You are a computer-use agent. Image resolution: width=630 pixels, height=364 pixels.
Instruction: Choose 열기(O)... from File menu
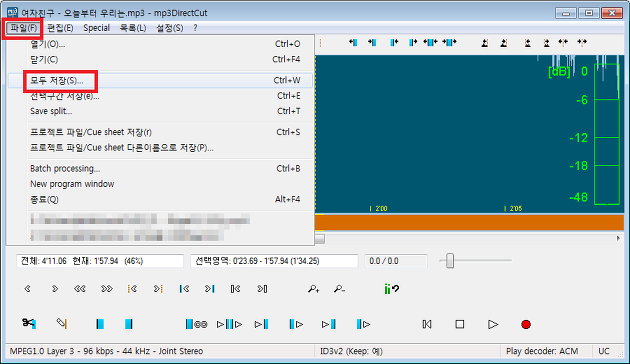[160, 44]
